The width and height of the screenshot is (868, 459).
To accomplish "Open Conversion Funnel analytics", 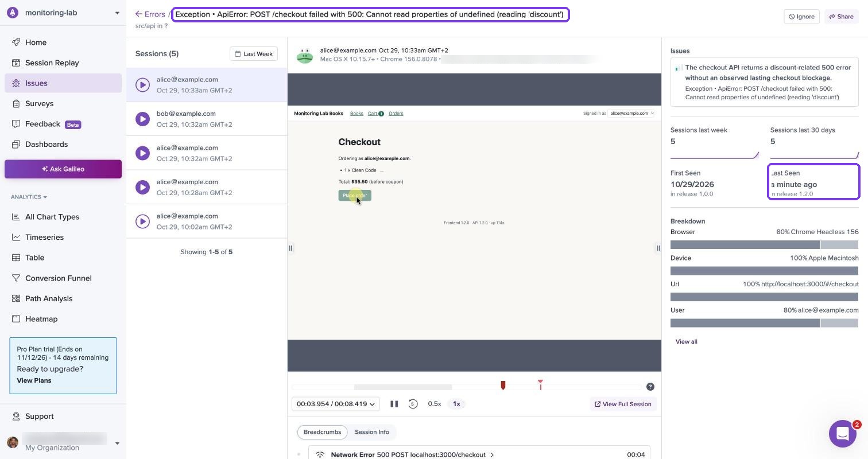I will [x=63, y=278].
